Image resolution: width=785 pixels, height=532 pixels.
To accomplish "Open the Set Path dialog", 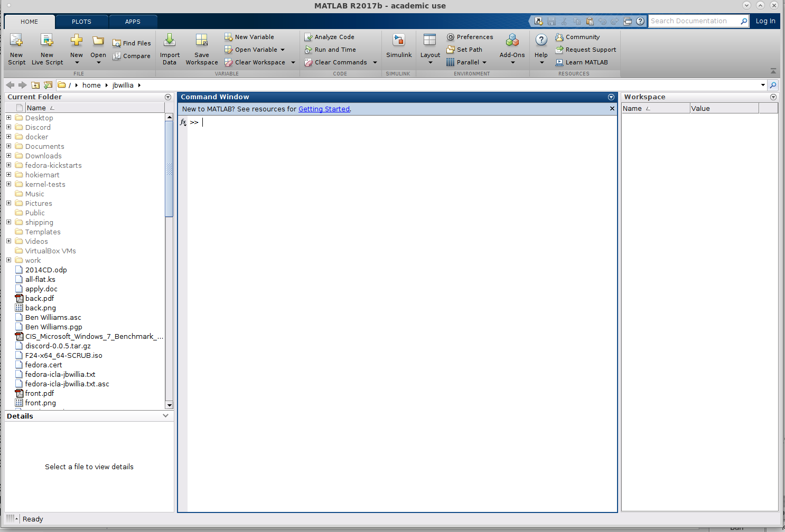I will [464, 50].
